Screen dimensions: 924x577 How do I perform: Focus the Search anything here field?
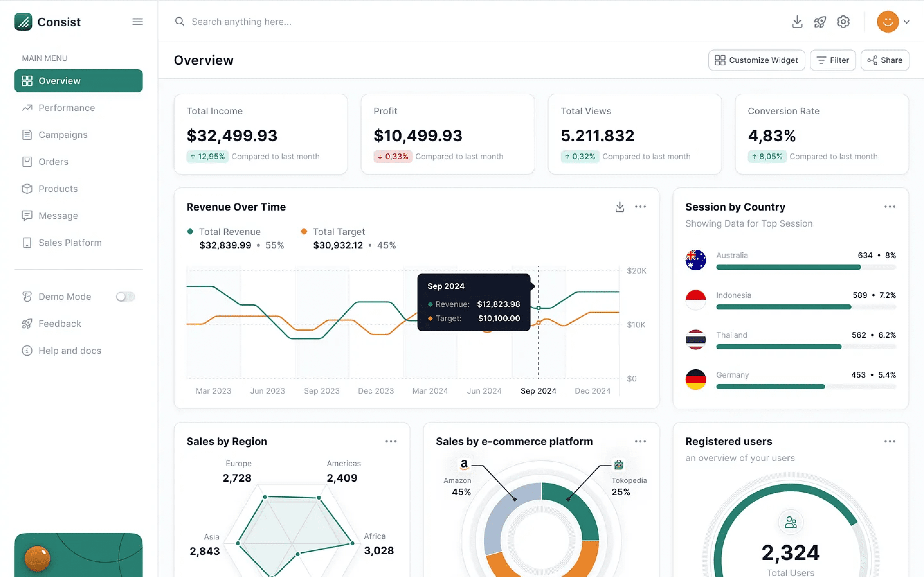click(x=241, y=22)
